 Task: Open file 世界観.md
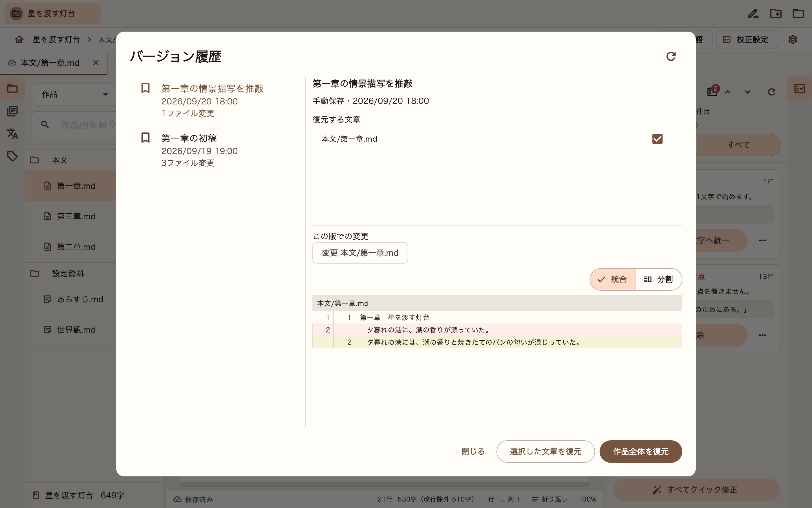(x=70, y=330)
